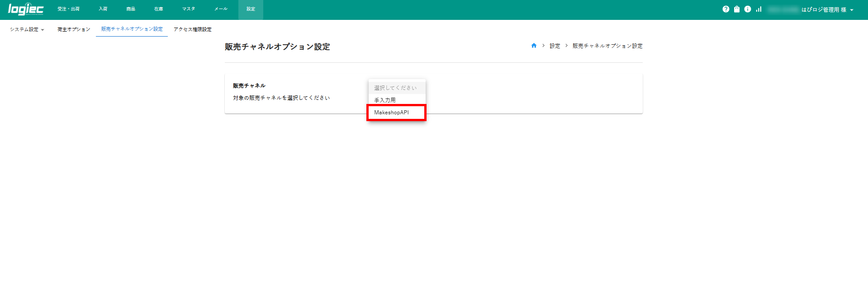Open the help question mark icon

click(x=726, y=9)
